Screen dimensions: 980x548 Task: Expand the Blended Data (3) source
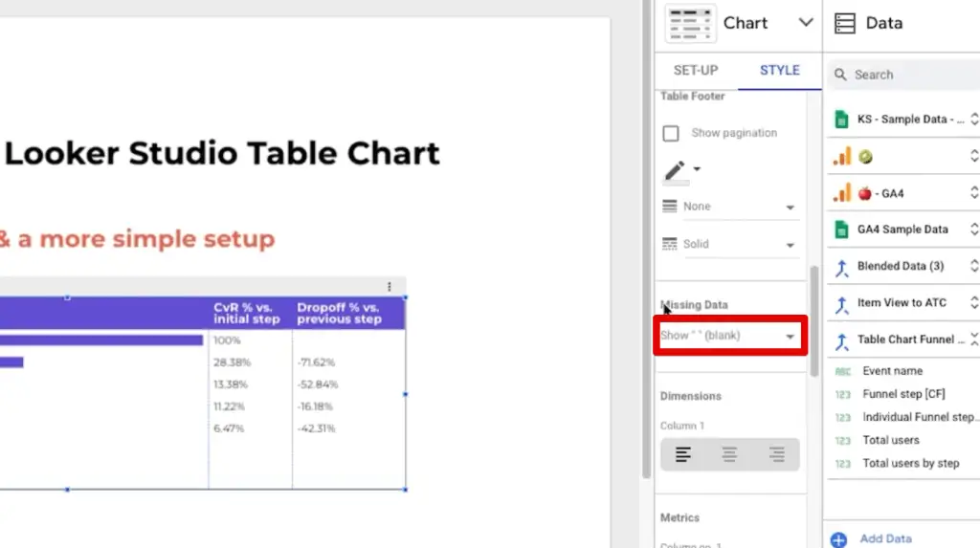(x=973, y=266)
